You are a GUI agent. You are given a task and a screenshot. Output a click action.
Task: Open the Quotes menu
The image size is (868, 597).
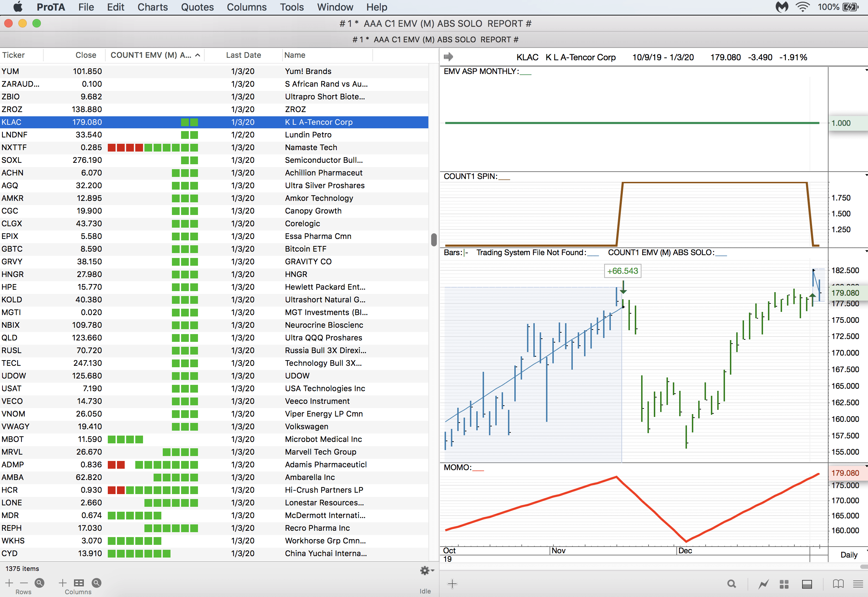[x=197, y=7]
